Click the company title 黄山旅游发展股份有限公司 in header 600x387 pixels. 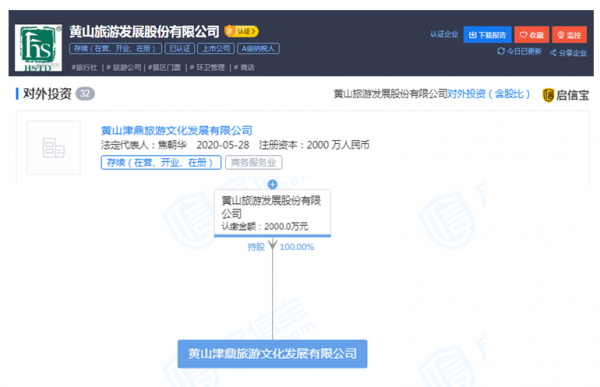[x=144, y=31]
